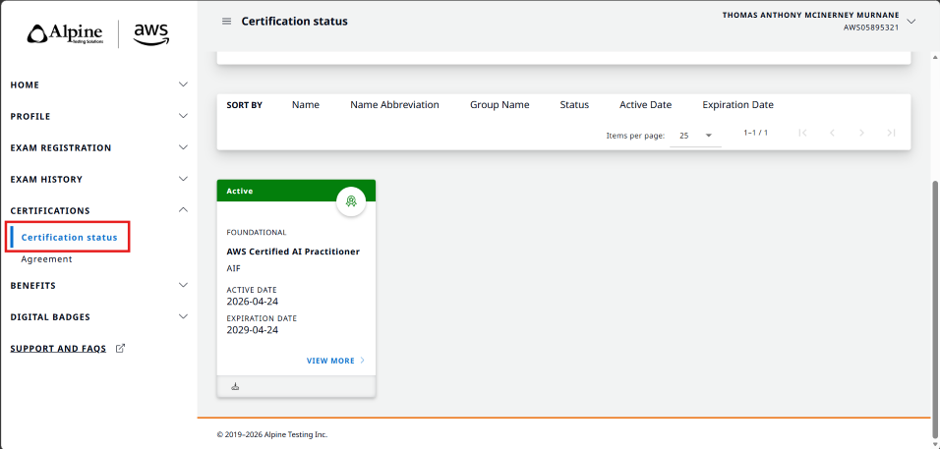This screenshot has height=449, width=940.
Task: Click the 1–1 / 1 pagination range text
Action: coord(755,132)
